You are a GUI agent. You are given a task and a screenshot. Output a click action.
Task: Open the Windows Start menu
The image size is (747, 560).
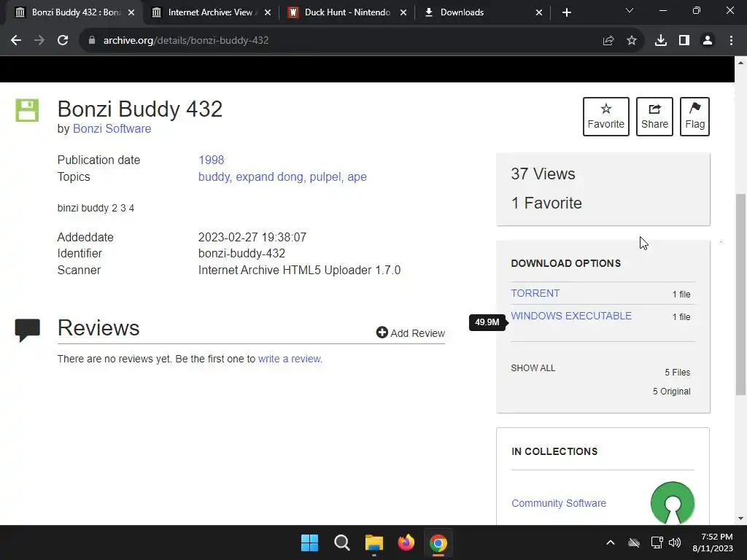pos(309,542)
